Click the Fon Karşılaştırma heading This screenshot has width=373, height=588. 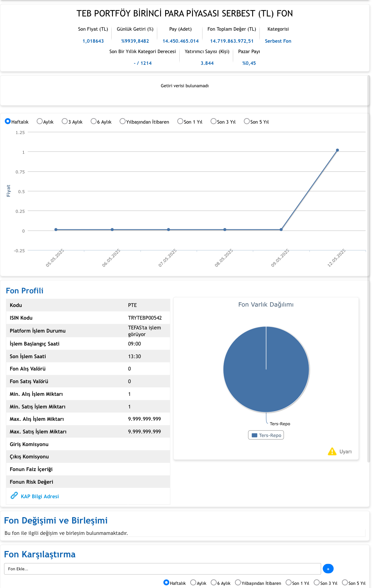coord(40,554)
